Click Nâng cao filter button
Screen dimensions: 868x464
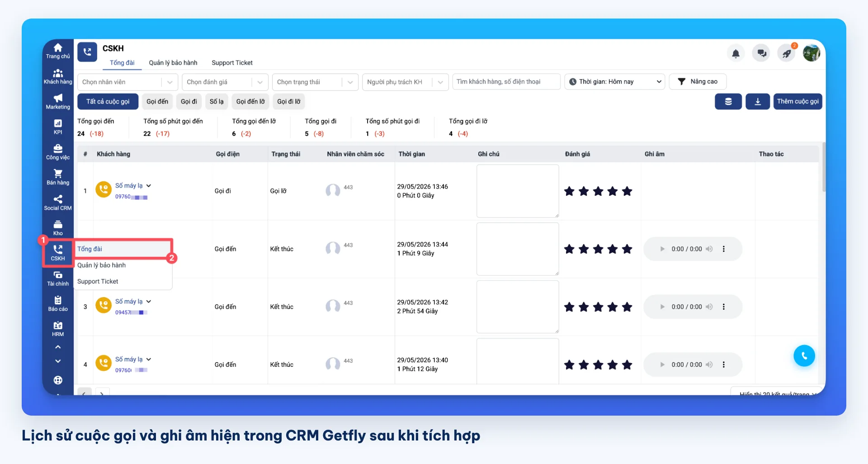(x=698, y=82)
